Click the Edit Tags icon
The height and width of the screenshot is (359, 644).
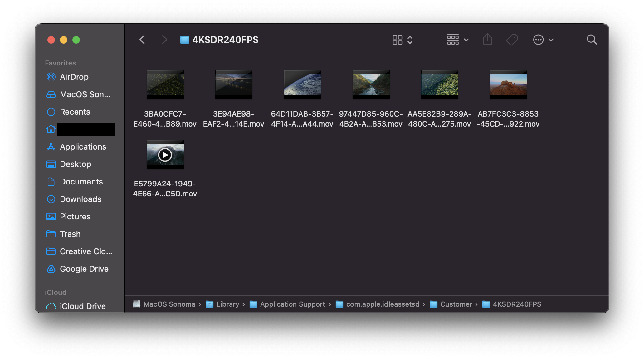point(512,40)
